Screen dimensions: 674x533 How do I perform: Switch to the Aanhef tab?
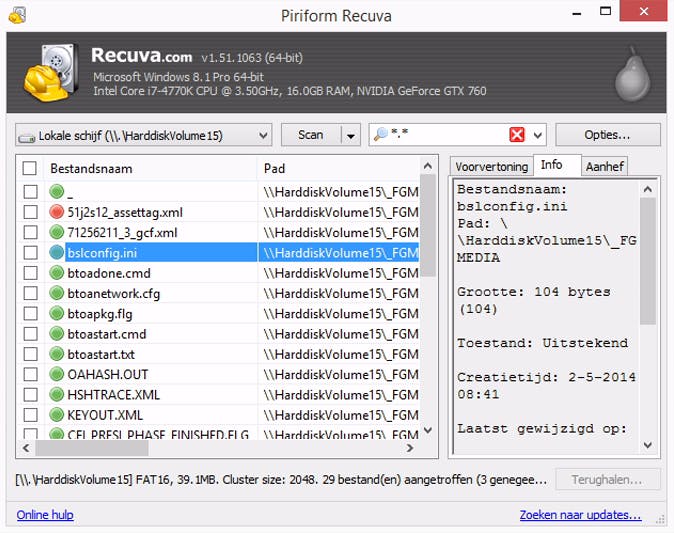pyautogui.click(x=604, y=166)
